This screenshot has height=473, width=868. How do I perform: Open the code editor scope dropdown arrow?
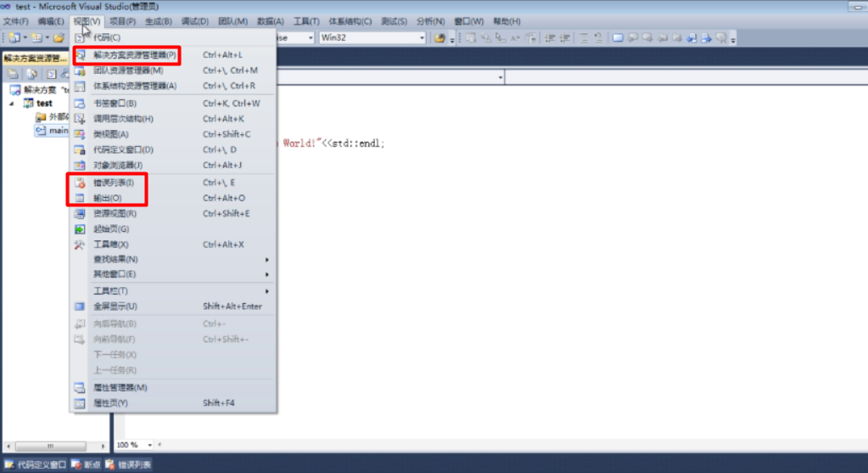[501, 77]
